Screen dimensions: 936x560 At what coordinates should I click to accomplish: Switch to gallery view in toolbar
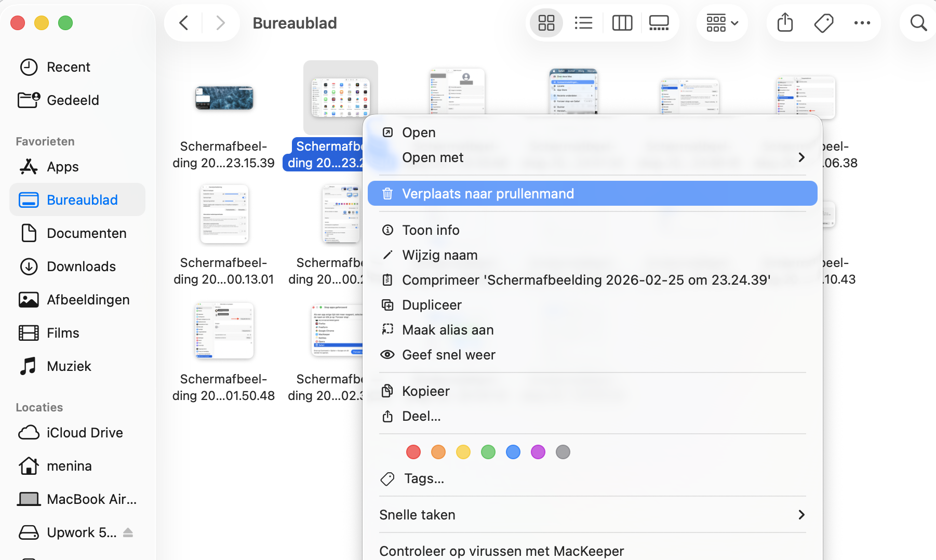point(659,23)
